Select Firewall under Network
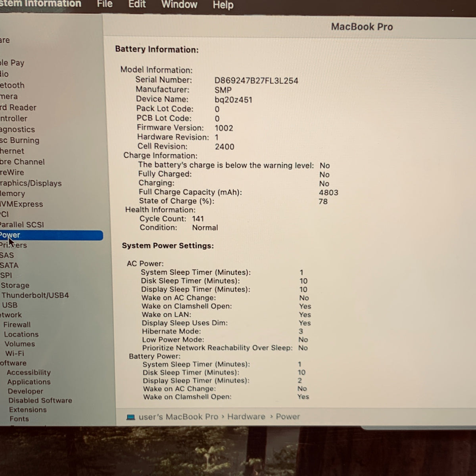Screen dimensions: 476x476 17,324
